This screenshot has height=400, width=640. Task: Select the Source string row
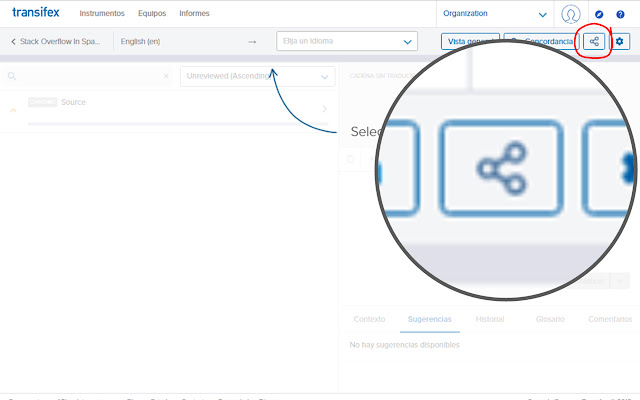[169, 110]
